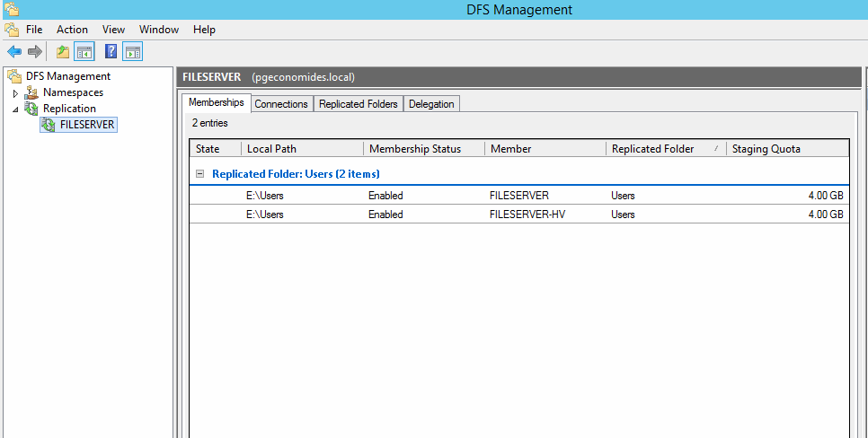This screenshot has width=868, height=438.
Task: Select the FILESERVER replication group in tree
Action: (x=86, y=125)
